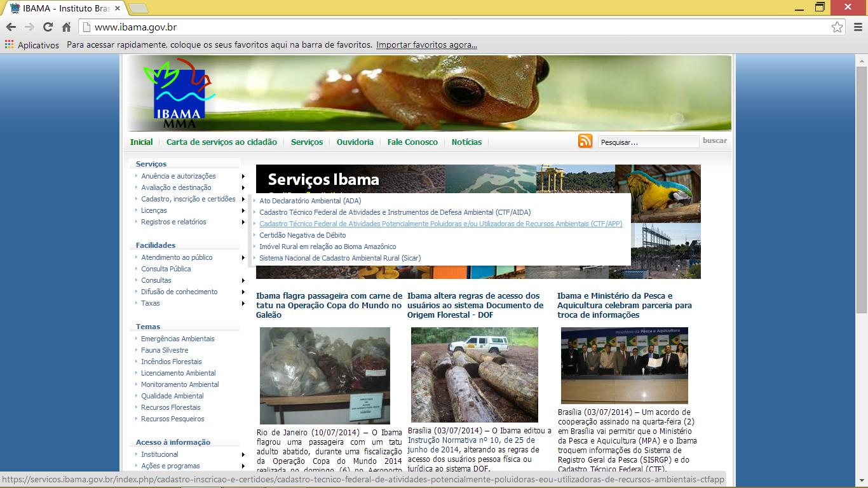Click the armadillo meat news photo
Viewport: 868px width, 488px height.
click(325, 376)
